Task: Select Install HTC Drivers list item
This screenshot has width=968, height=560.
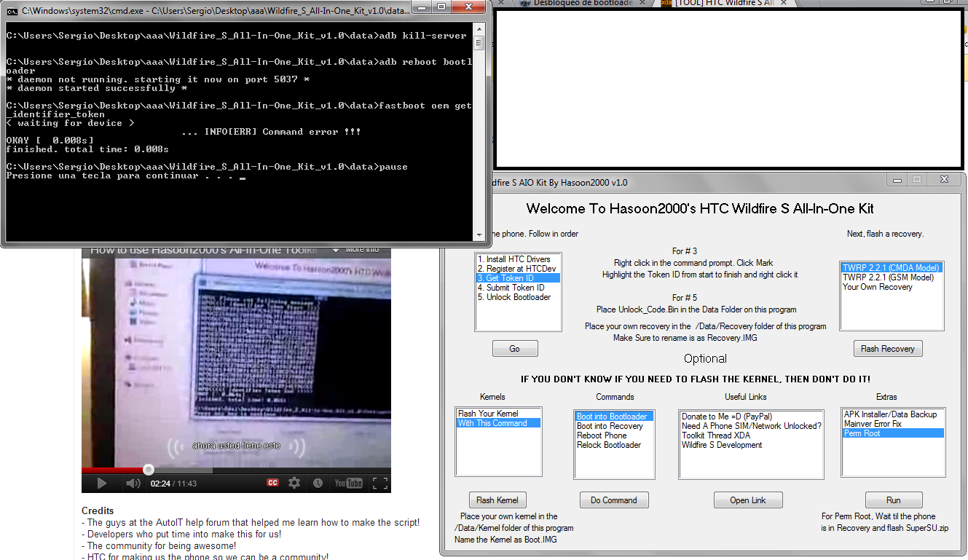Action: coord(518,259)
